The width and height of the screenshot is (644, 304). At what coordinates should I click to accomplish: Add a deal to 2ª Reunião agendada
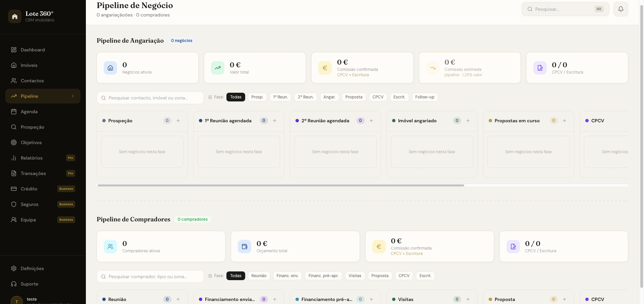click(371, 121)
